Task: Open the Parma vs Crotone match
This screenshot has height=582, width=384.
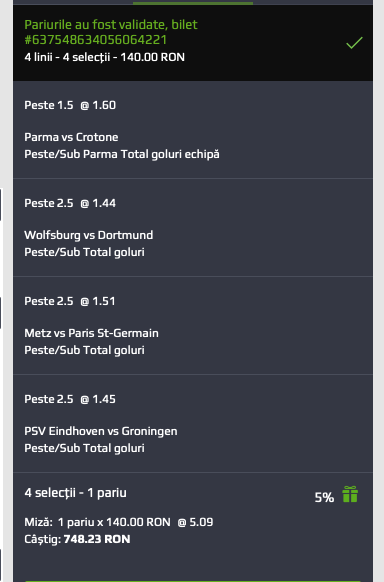Action: [71, 137]
